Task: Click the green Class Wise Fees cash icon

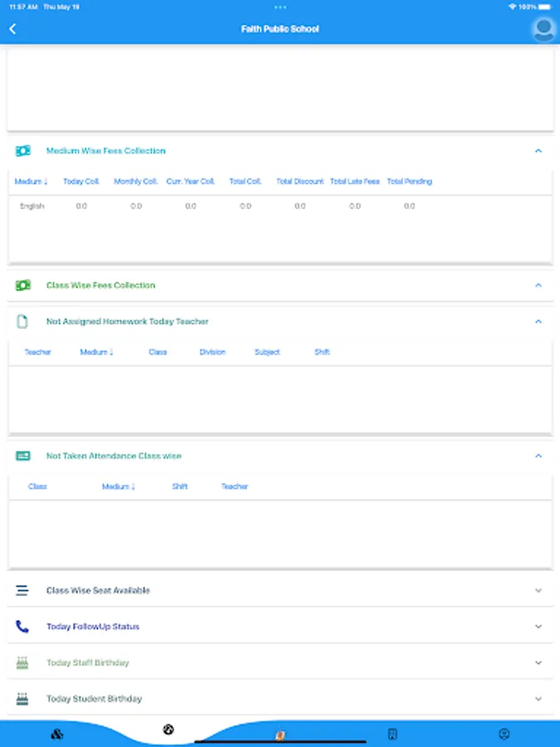Action: [x=23, y=286]
